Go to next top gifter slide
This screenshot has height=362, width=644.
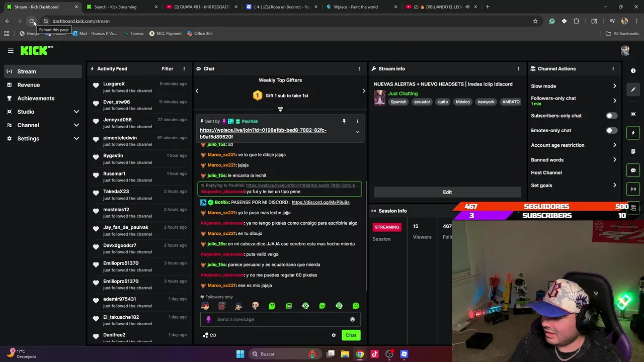pos(364,91)
